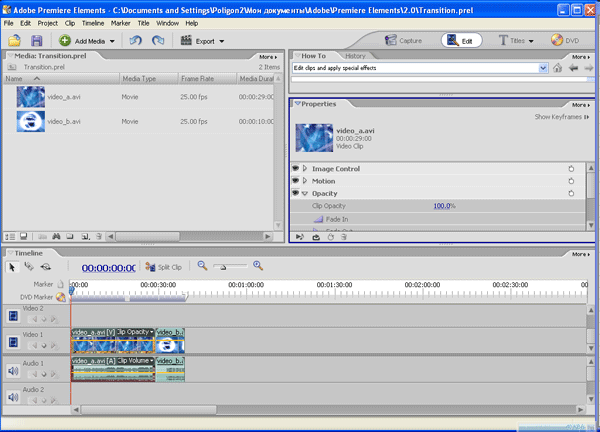Open the Marker menu

[121, 23]
